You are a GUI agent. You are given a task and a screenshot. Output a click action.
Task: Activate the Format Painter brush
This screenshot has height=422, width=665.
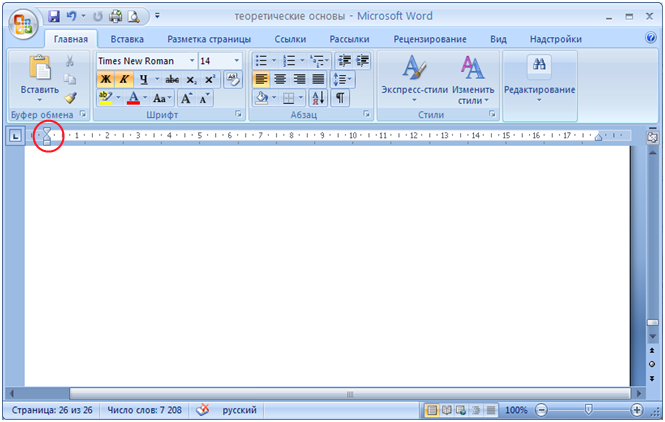coord(70,98)
